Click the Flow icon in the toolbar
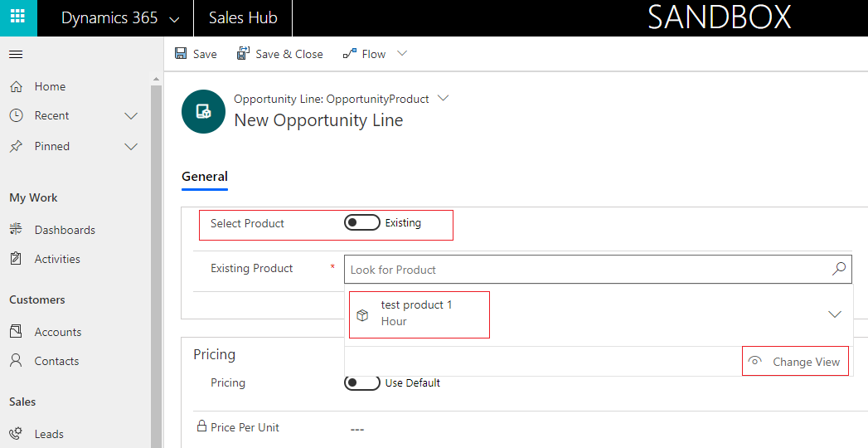The height and width of the screenshot is (448, 868). click(x=349, y=54)
